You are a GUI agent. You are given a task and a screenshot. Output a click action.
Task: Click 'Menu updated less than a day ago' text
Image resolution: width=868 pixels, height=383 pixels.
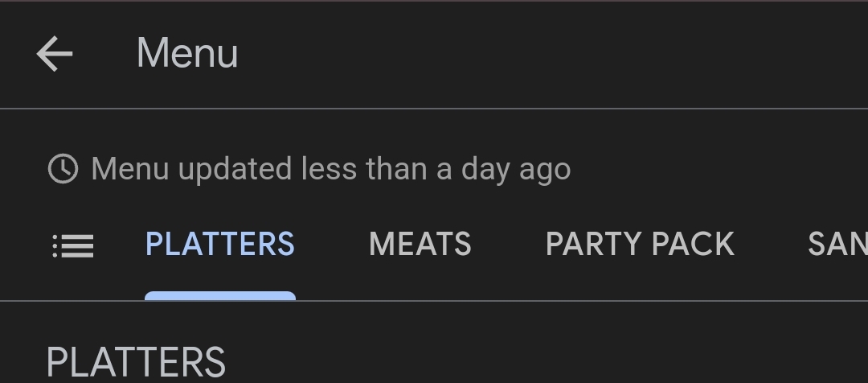pyautogui.click(x=331, y=169)
